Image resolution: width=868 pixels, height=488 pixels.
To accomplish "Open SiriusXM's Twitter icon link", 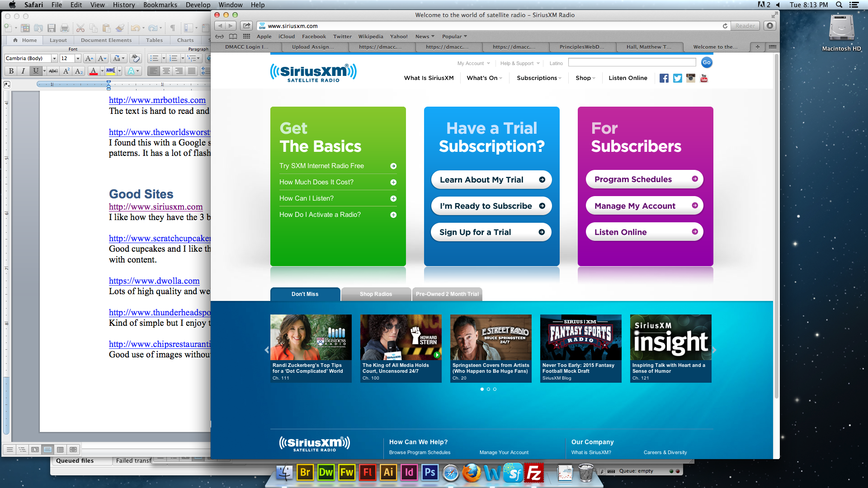I will tap(677, 78).
